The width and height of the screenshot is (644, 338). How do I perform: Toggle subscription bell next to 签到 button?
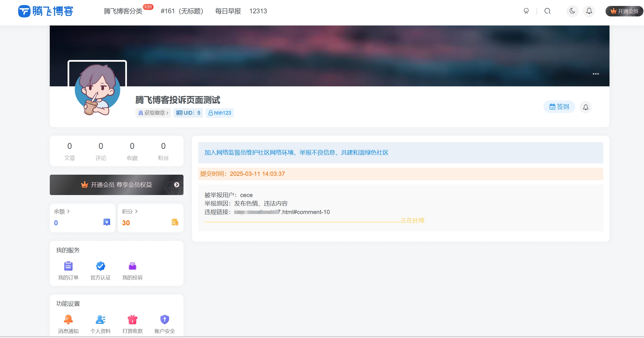586,107
